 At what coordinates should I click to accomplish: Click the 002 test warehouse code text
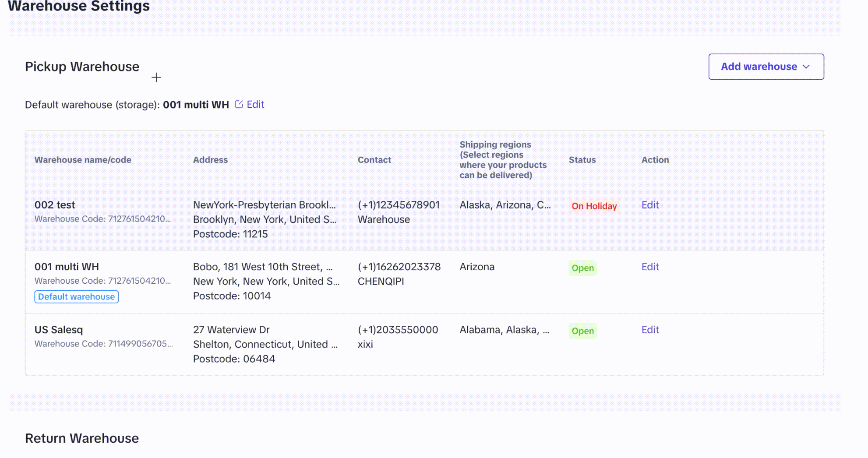point(103,219)
